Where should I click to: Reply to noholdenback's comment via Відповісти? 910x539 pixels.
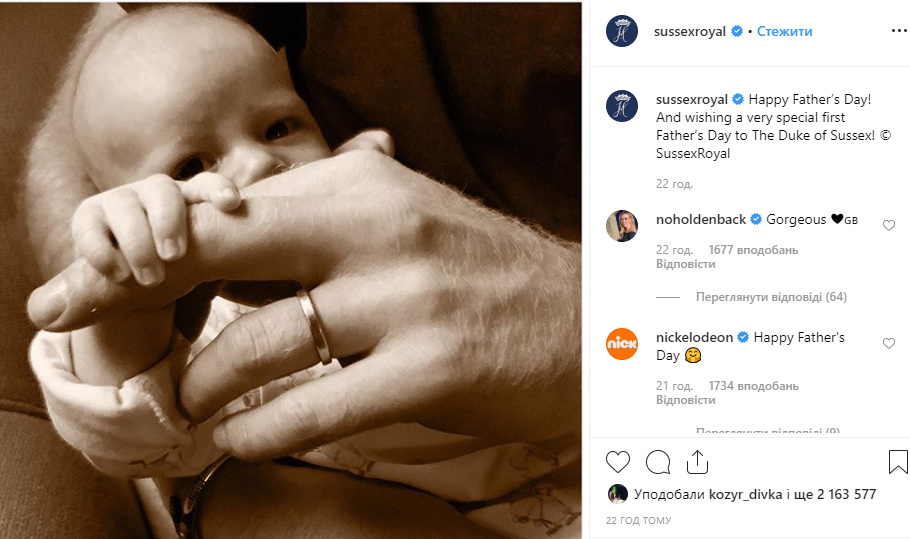pos(685,264)
